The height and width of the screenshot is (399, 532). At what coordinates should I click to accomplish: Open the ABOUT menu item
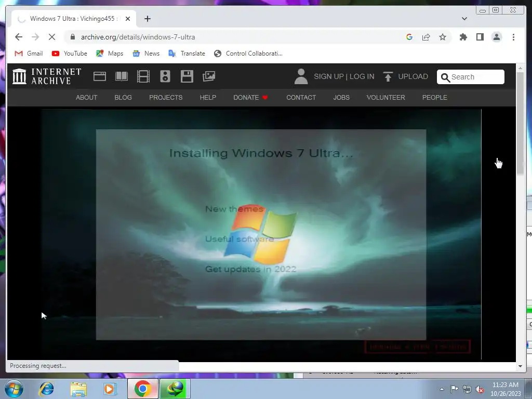pyautogui.click(x=87, y=97)
